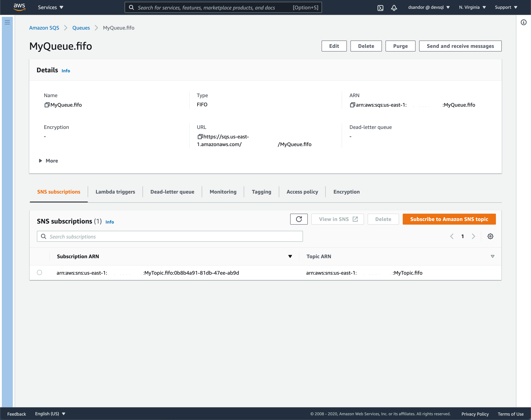Copy the queue URL
The width and height of the screenshot is (531, 420).
point(200,137)
